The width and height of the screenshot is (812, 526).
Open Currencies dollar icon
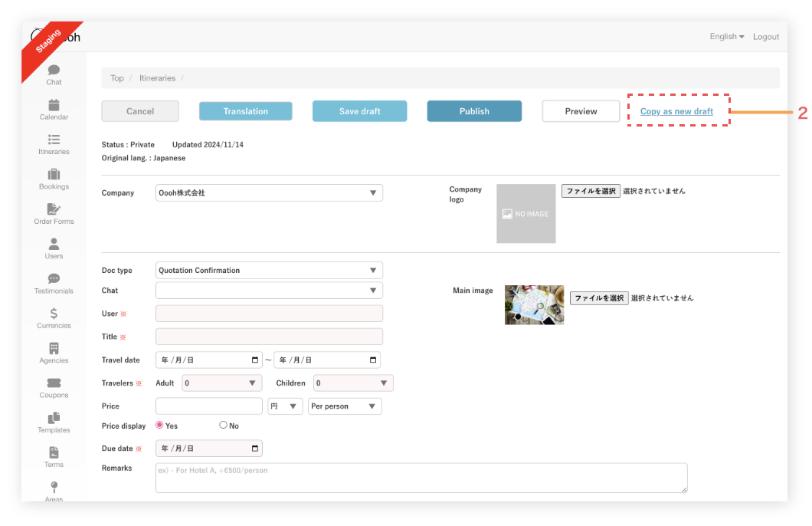(54, 314)
